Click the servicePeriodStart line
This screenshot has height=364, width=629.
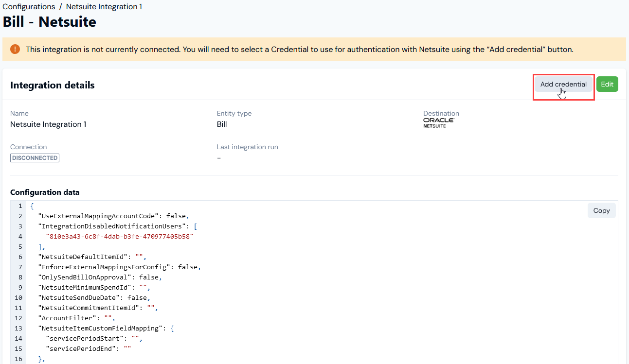[x=94, y=338]
